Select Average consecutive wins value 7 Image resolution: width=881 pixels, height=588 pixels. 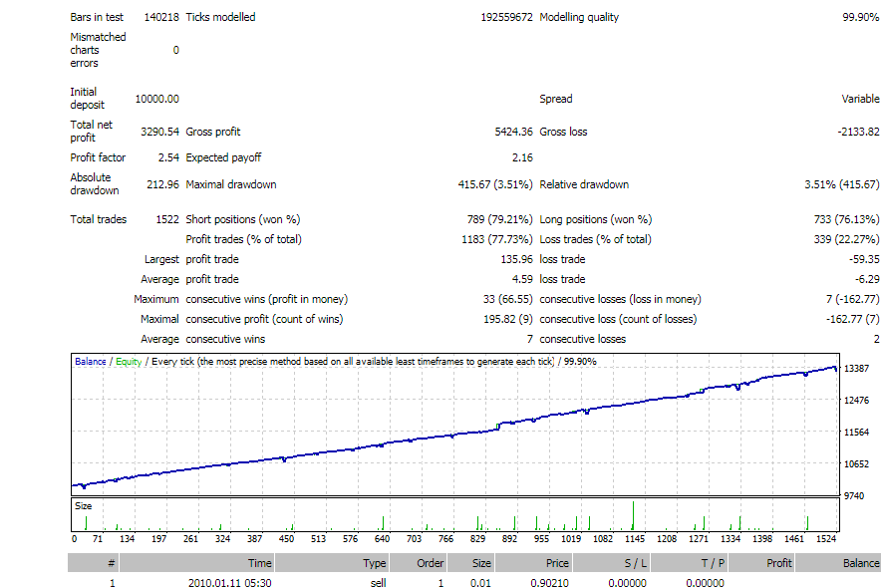[x=529, y=339]
